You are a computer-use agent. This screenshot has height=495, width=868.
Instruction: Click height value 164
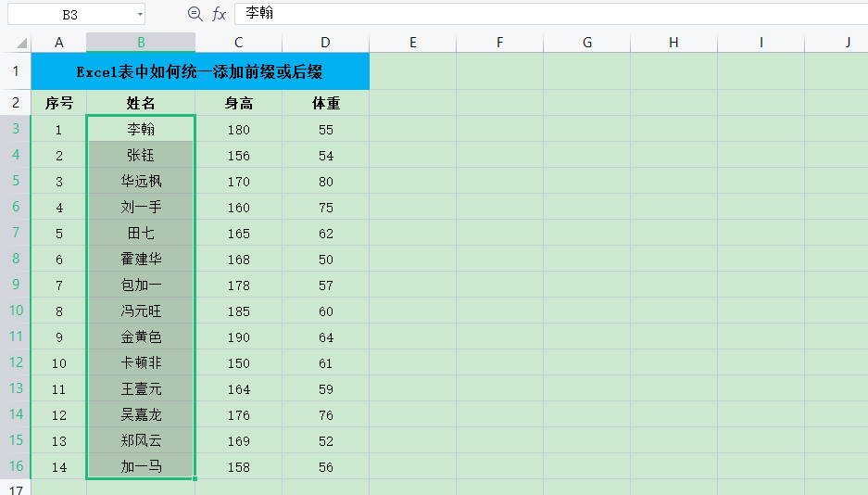239,389
